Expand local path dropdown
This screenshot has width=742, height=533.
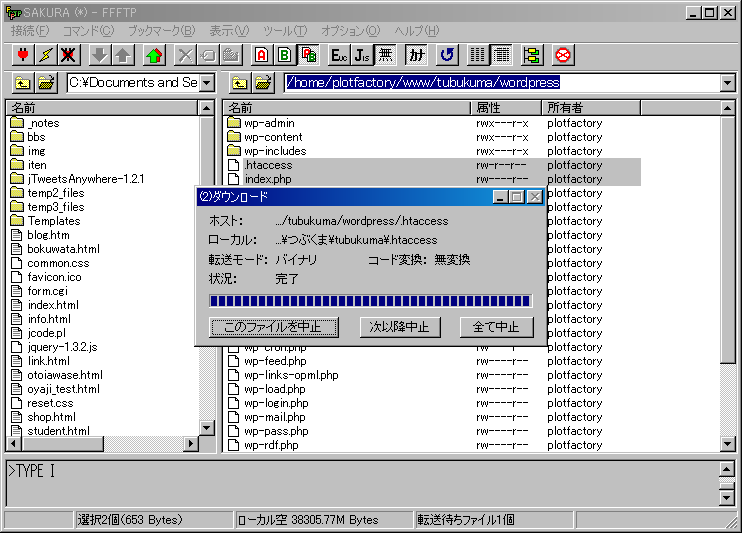coord(207,83)
